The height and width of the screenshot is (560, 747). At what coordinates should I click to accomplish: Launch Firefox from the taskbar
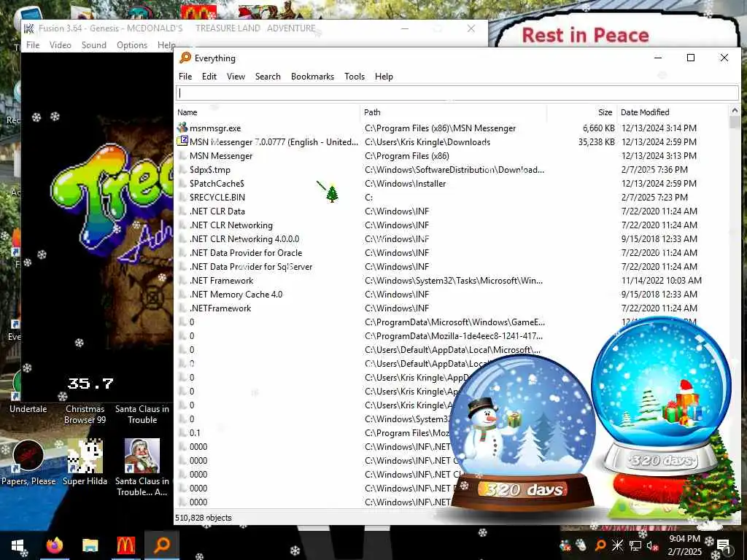(55, 545)
